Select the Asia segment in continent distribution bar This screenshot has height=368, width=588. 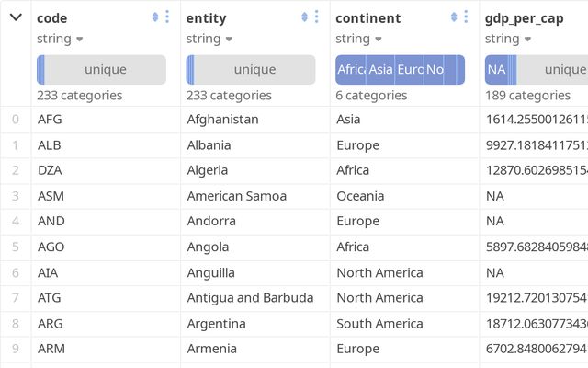(380, 70)
